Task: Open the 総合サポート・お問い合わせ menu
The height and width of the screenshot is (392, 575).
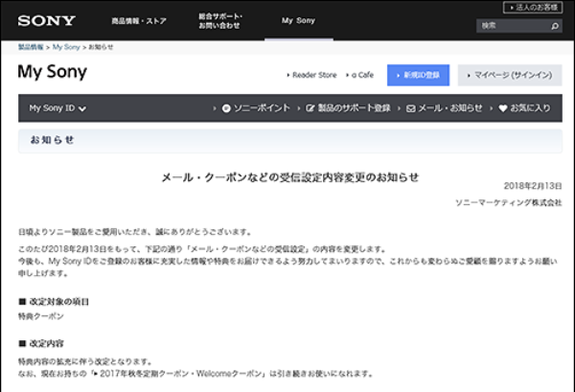Action: [220, 20]
